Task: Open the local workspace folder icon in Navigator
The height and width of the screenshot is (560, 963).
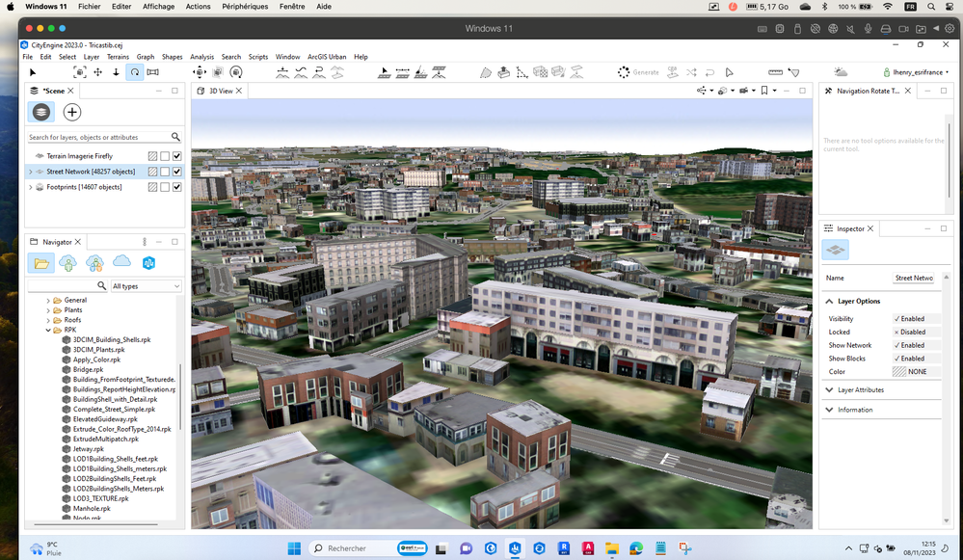Action: point(41,262)
